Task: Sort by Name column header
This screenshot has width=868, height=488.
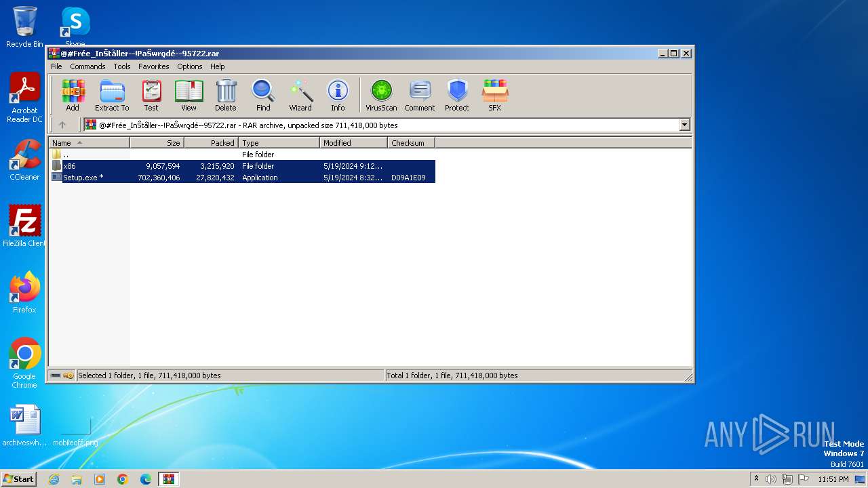Action: click(x=89, y=143)
